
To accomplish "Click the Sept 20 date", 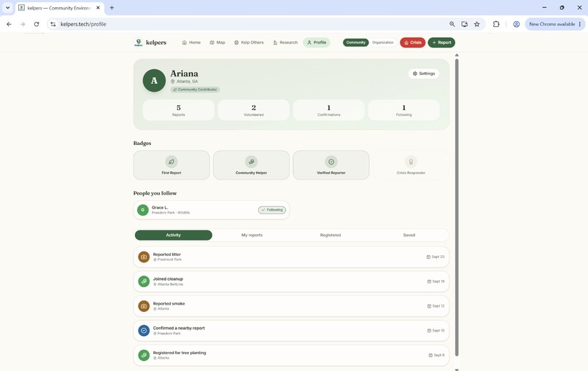I will point(436,257).
